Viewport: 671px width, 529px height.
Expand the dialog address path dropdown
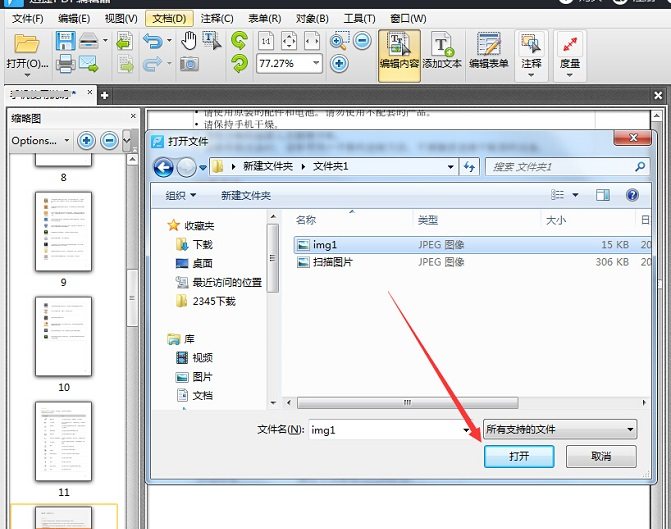[450, 167]
